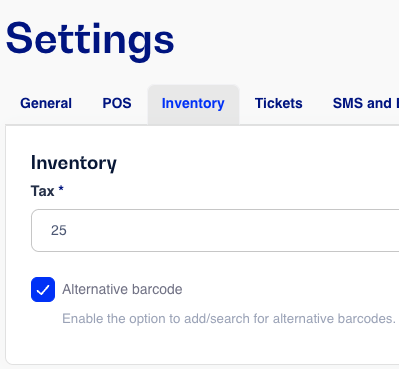Click empty space inside Tax field right of 25
This screenshot has height=369, width=399.
pyautogui.click(x=233, y=230)
